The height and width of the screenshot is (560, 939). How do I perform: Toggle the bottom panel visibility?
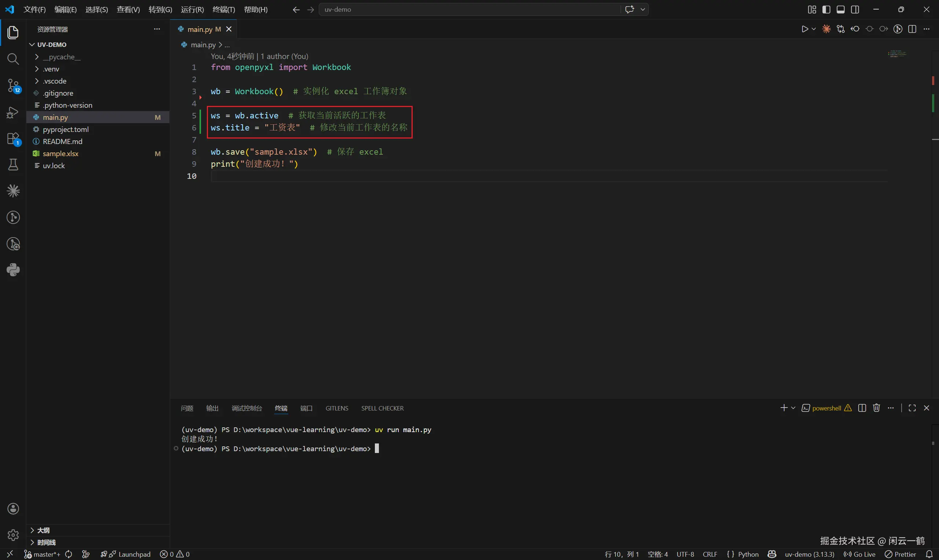840,10
